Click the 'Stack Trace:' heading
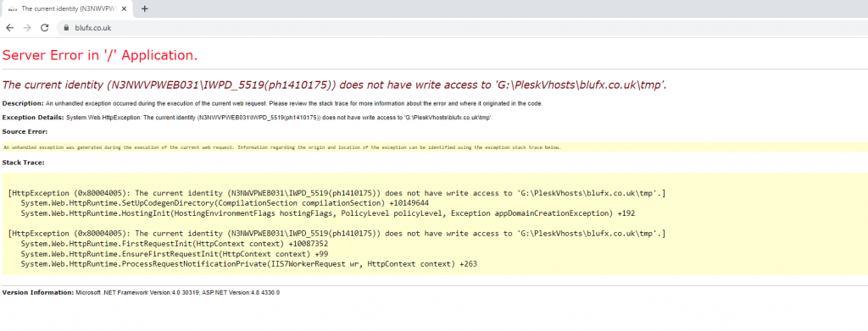 (23, 163)
